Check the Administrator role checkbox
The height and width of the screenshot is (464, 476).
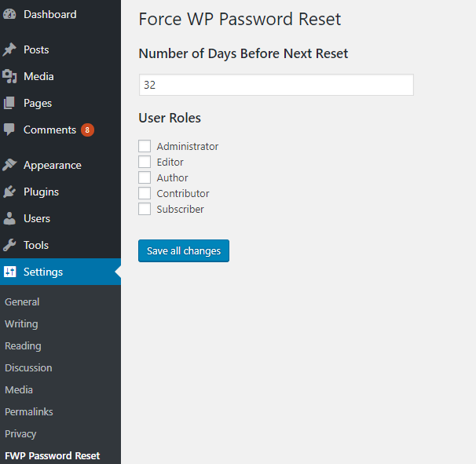pyautogui.click(x=145, y=146)
